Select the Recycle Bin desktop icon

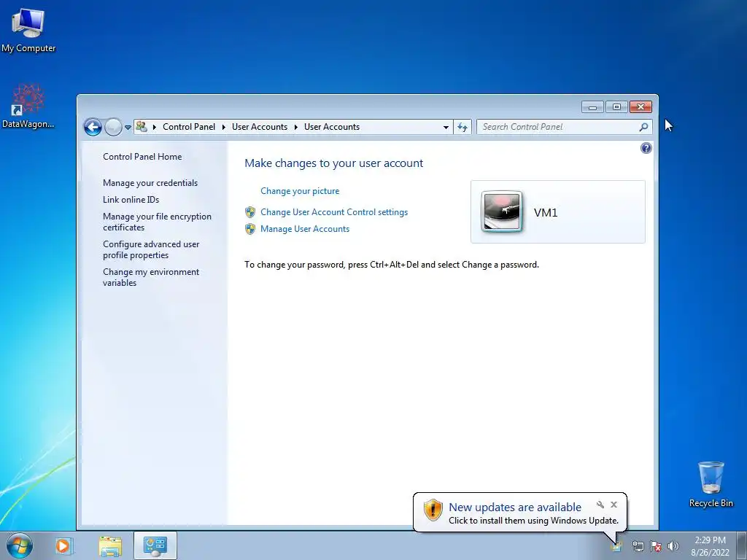(x=711, y=485)
